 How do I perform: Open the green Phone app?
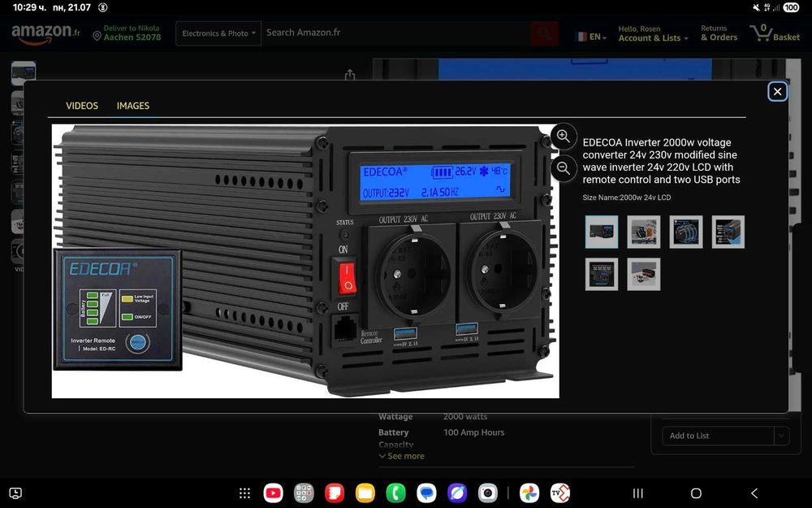coord(395,493)
